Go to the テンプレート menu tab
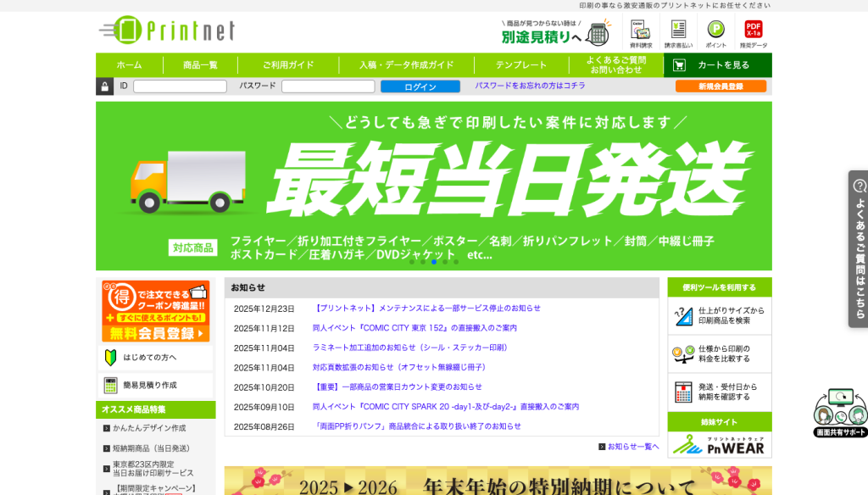The image size is (868, 495). [521, 65]
